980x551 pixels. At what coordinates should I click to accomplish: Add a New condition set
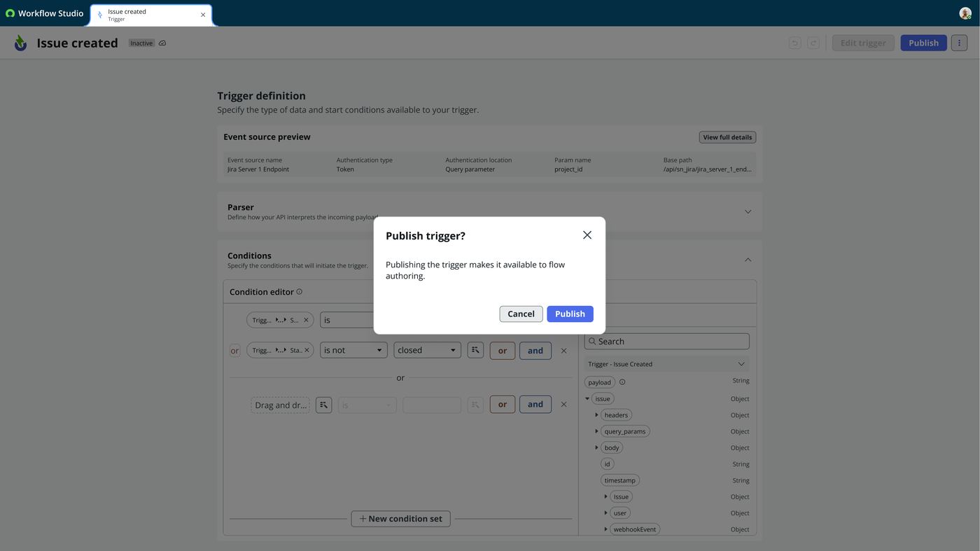(400, 519)
